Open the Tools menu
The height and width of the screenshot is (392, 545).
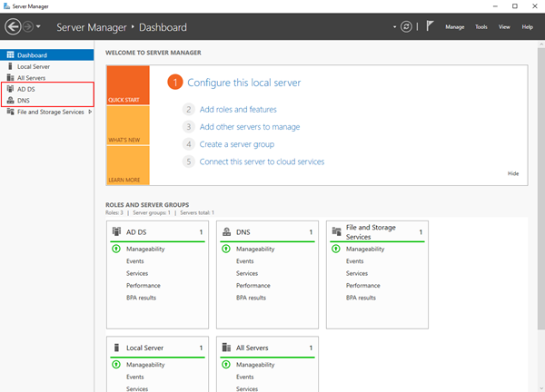(x=481, y=26)
